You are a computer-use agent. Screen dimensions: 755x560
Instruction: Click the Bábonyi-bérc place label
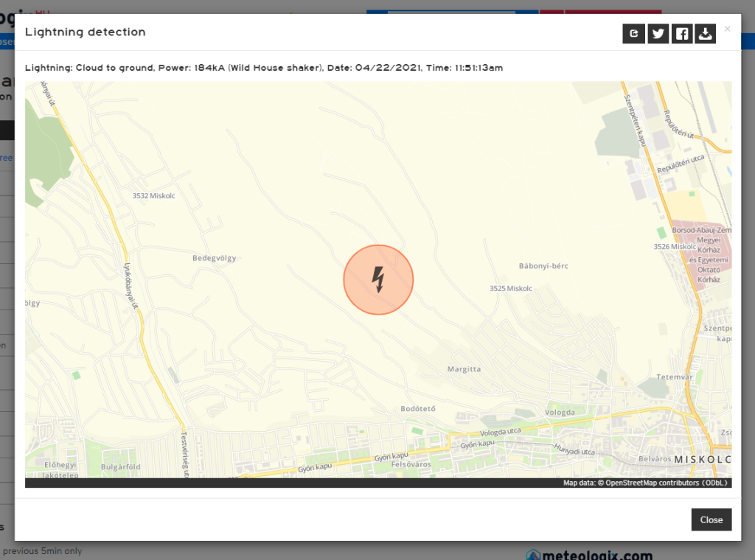click(x=543, y=265)
